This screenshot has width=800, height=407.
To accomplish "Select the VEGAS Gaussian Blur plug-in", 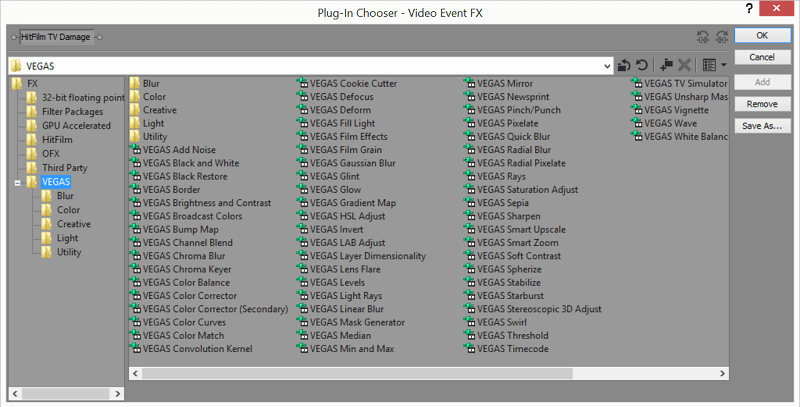I will [x=346, y=163].
